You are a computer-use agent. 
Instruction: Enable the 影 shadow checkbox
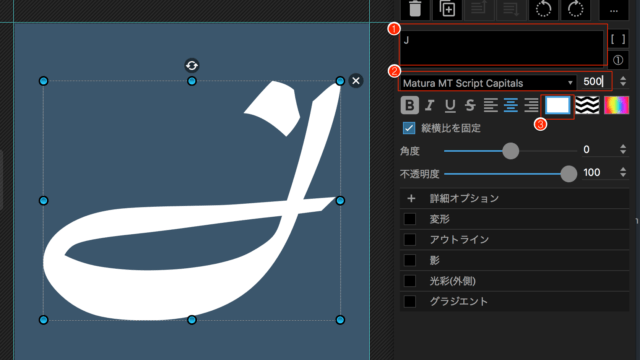click(x=409, y=260)
